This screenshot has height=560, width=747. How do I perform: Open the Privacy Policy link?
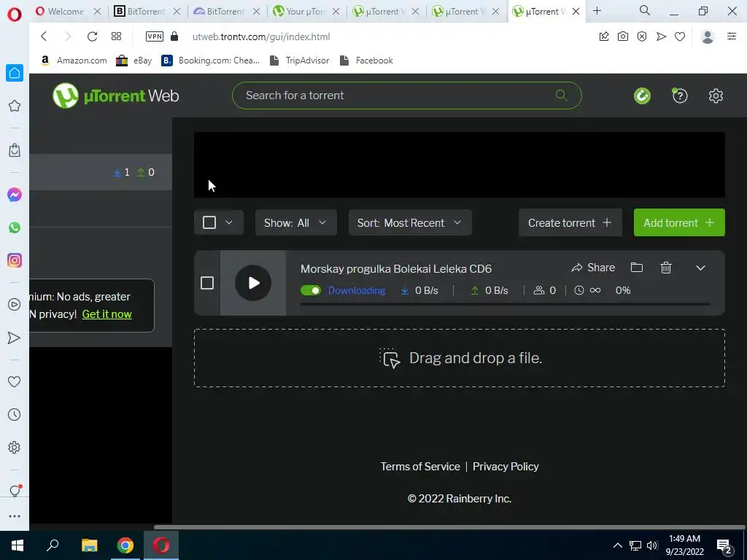506,467
